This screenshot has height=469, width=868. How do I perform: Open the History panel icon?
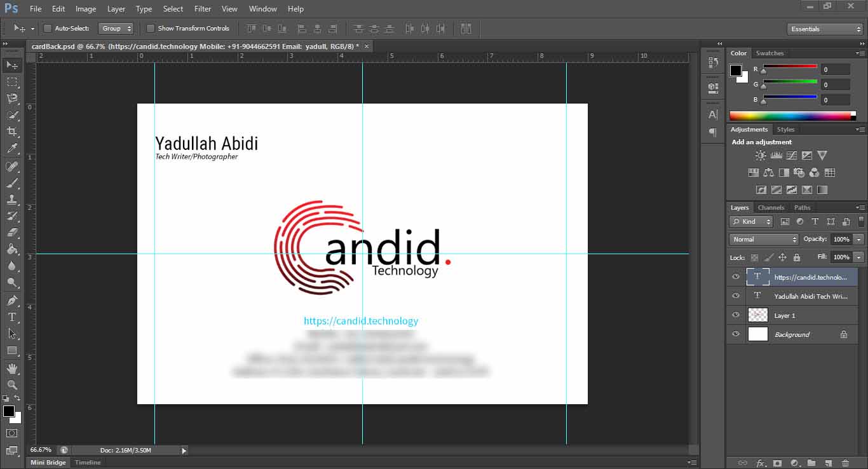[713, 62]
